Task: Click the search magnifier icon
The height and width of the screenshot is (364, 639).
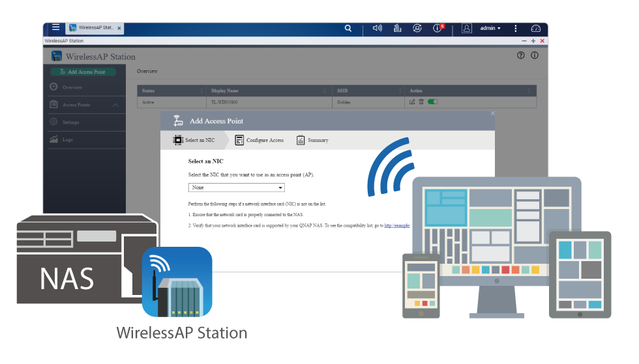Action: [348, 29]
